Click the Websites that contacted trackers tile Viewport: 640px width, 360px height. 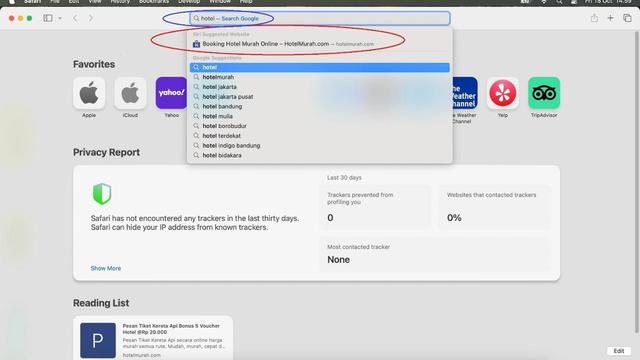(494, 207)
